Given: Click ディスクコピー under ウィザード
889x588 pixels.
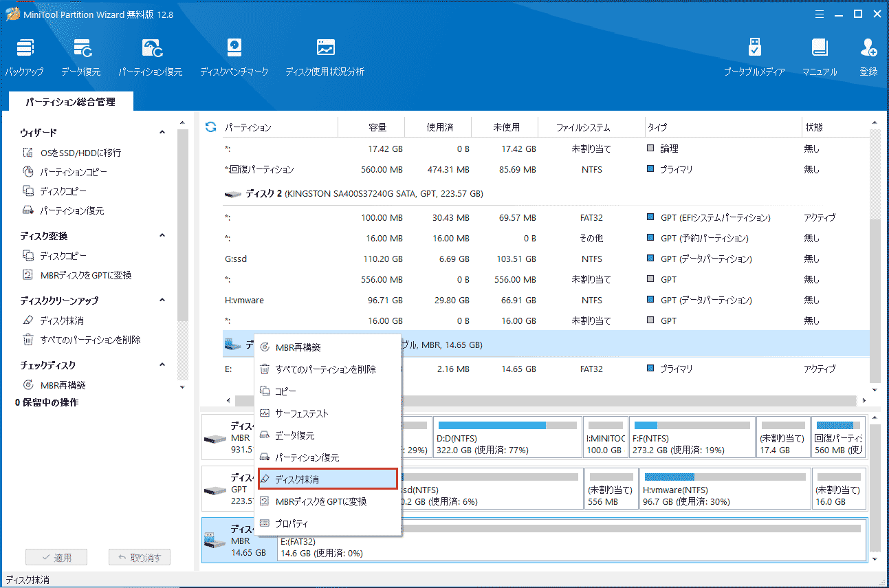Looking at the screenshot, I should pyautogui.click(x=54, y=191).
